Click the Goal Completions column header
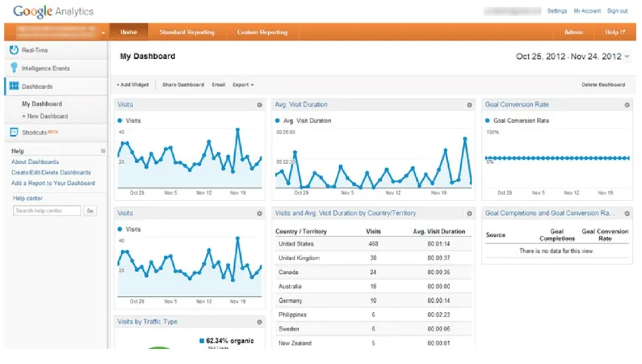The image size is (642, 364). (x=557, y=235)
